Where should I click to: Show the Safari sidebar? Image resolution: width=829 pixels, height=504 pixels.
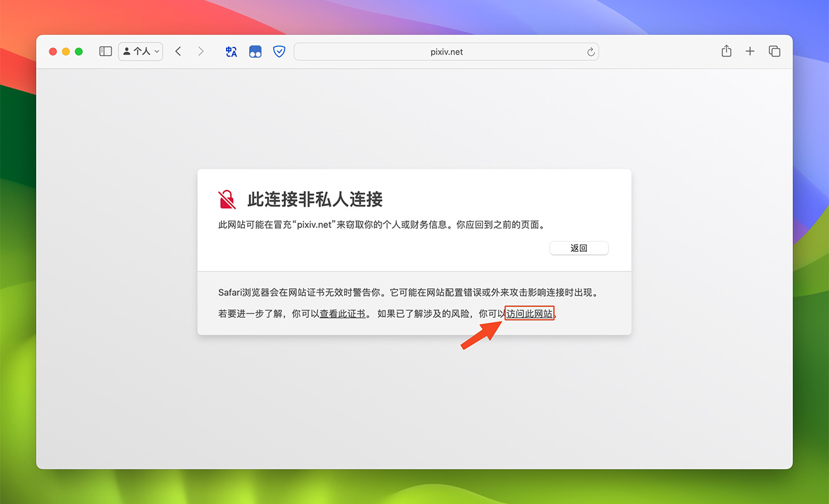(106, 51)
